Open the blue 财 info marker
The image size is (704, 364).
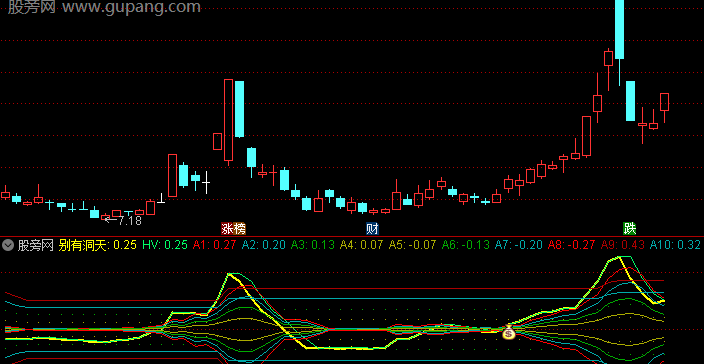372,229
